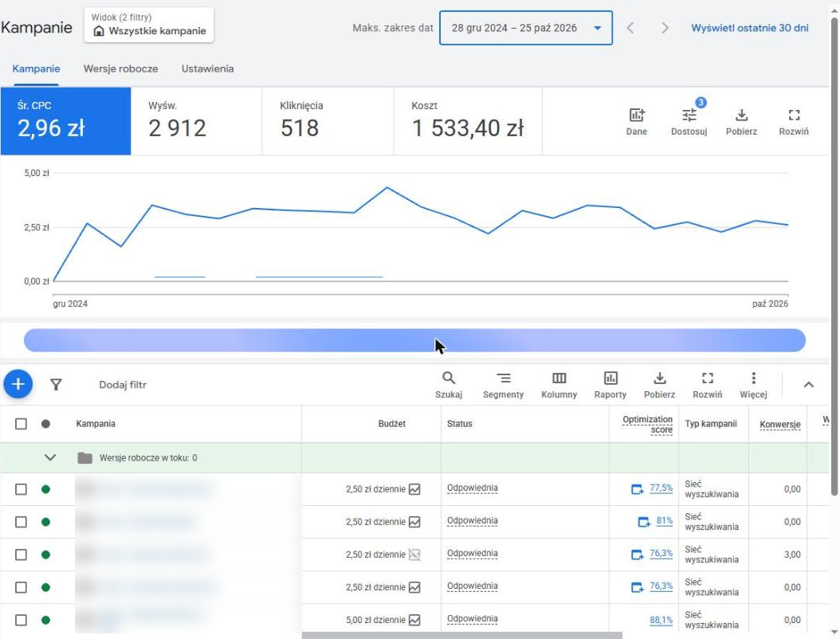Download chart with top Pobierz icon
Image resolution: width=840 pixels, height=639 pixels.
click(x=741, y=121)
